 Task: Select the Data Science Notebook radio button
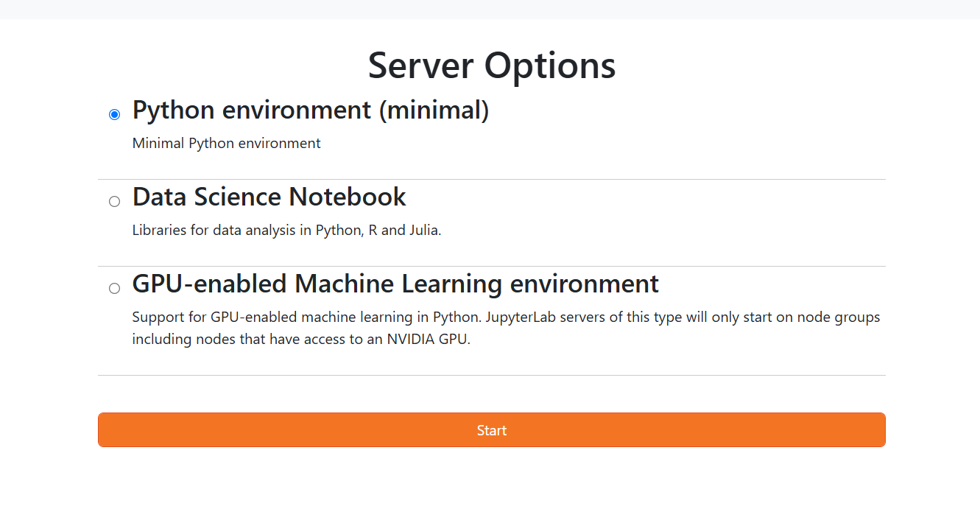[x=114, y=201]
